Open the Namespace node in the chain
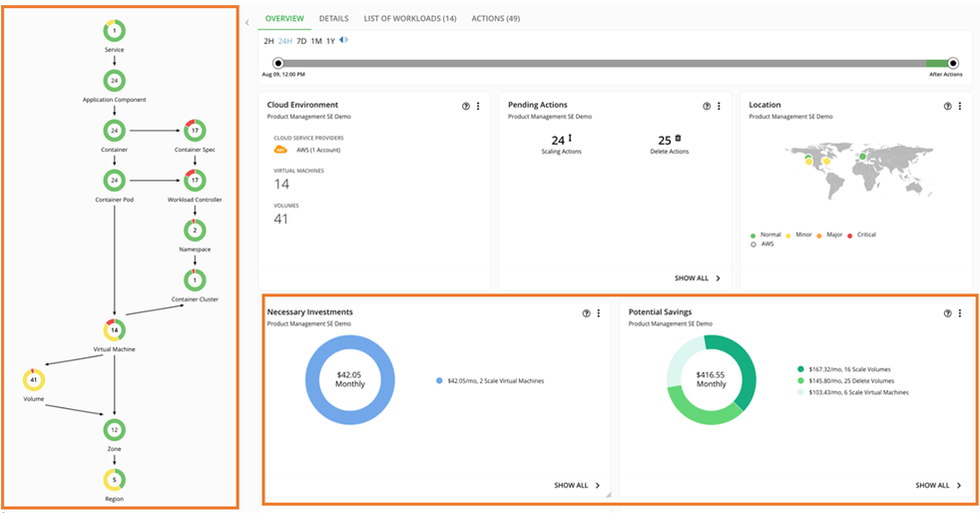Image resolution: width=980 pixels, height=514 pixels. tap(195, 231)
